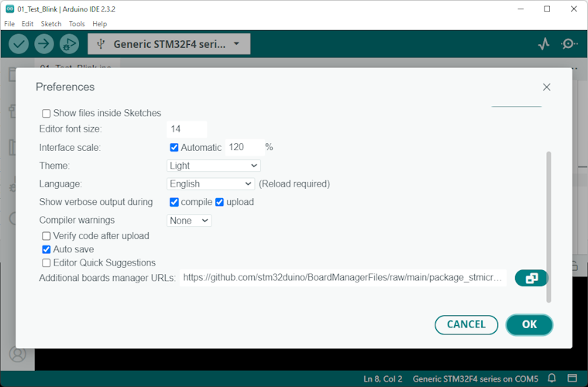Open the Theme dropdown showing Light
588x387 pixels.
point(213,166)
